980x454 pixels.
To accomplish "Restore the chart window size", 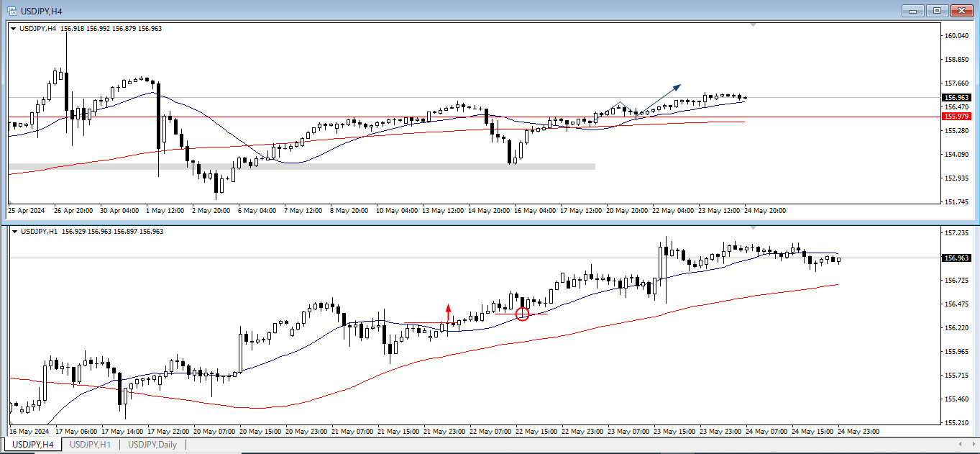I will [x=937, y=10].
